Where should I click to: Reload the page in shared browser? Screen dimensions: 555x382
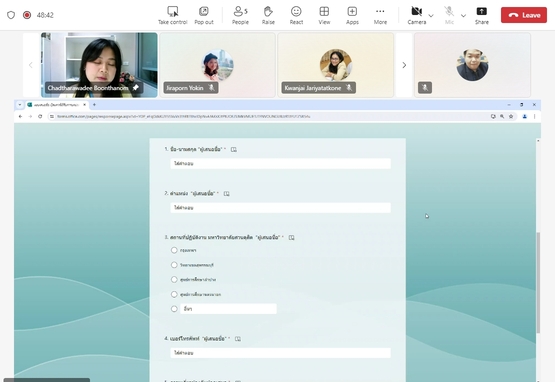(40, 116)
